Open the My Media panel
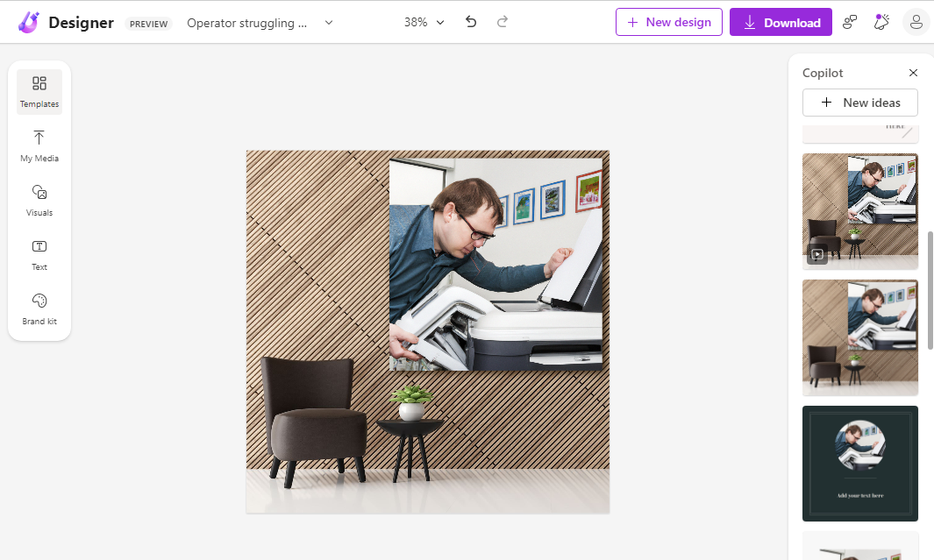Image resolution: width=934 pixels, height=560 pixels. (39, 146)
